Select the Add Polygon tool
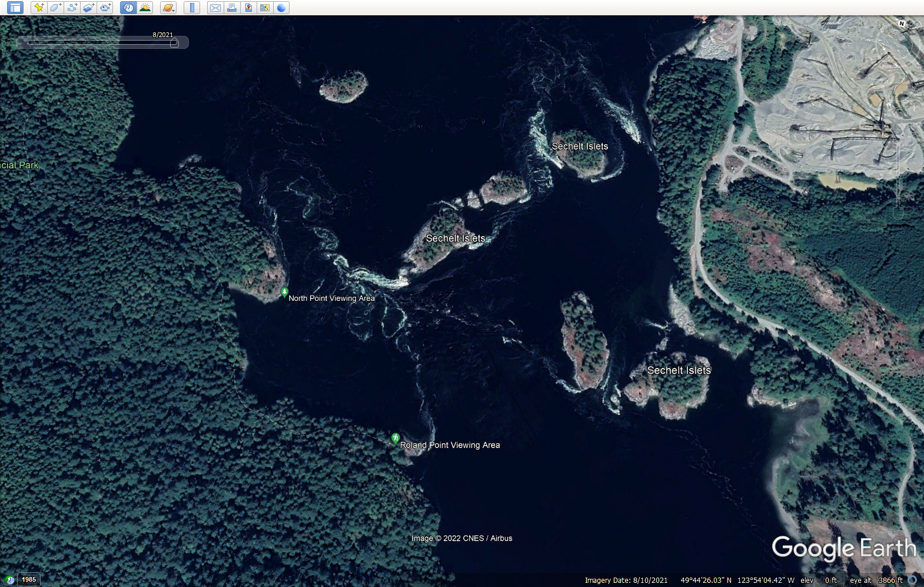This screenshot has height=587, width=924. pyautogui.click(x=55, y=8)
